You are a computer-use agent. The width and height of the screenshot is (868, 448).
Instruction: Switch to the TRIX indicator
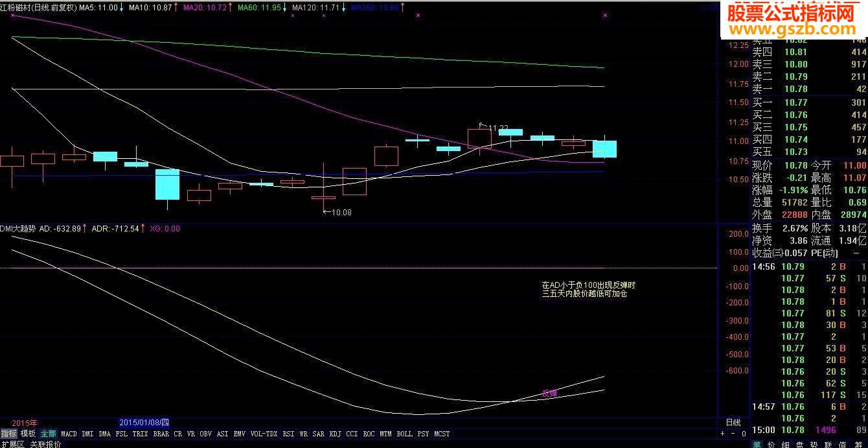tap(140, 434)
